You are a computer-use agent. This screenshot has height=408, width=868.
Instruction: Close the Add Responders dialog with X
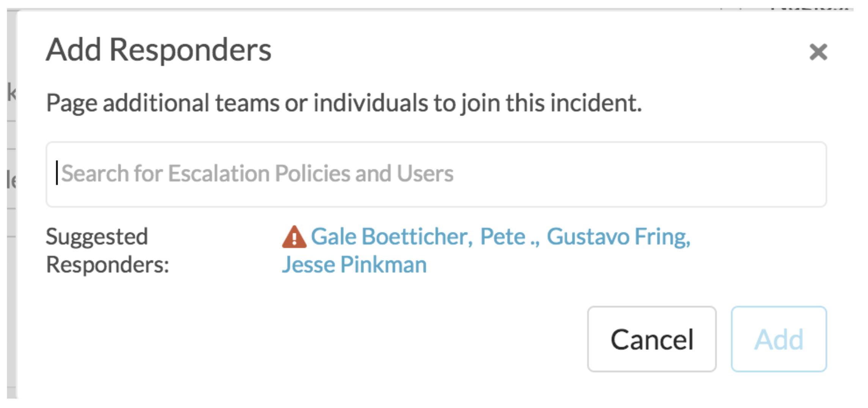pos(818,52)
